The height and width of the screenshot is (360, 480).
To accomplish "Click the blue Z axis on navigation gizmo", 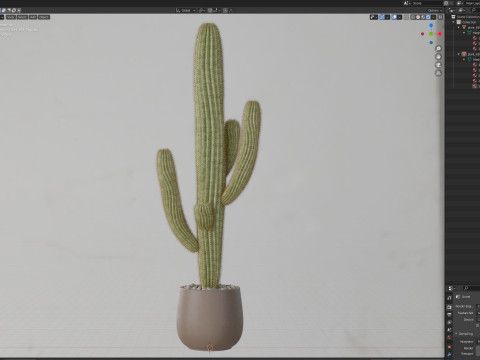I will click(x=431, y=25).
